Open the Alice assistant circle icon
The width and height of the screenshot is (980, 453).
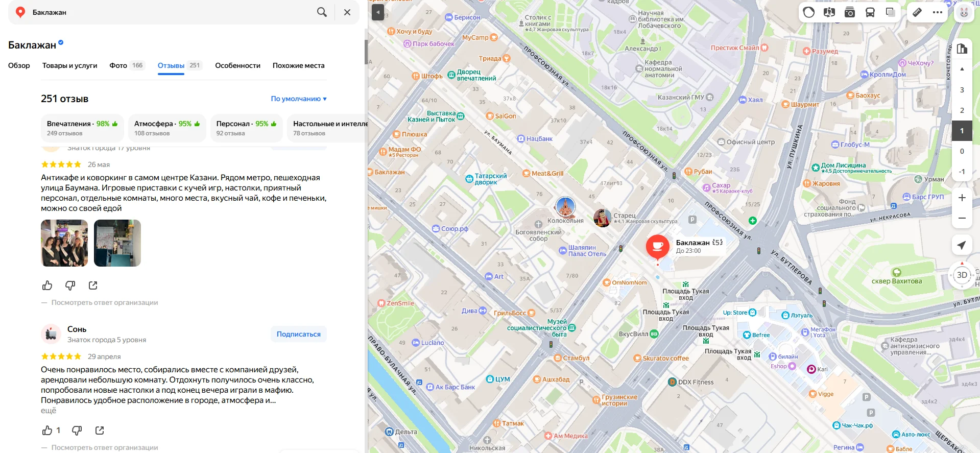[x=809, y=12]
